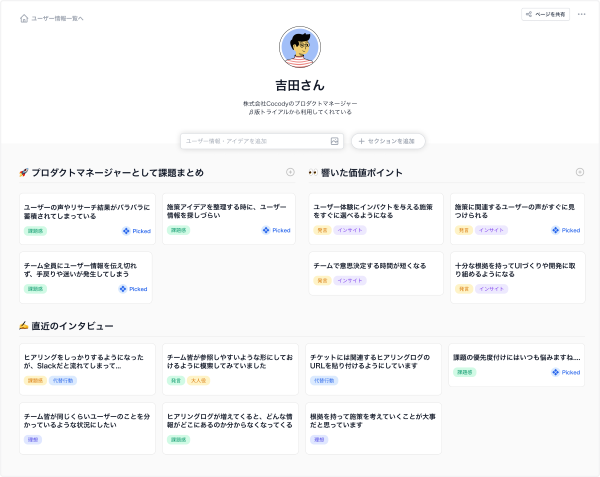Open card 課題の優先度付けにはいつも悩みますね
The height and width of the screenshot is (477, 600).
click(517, 365)
